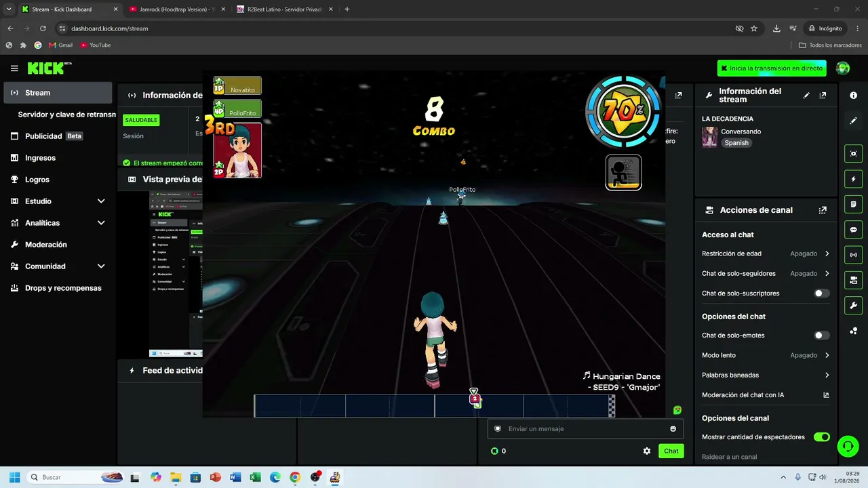
Task: Click the Windows taskbar Buscar search box
Action: (76, 477)
